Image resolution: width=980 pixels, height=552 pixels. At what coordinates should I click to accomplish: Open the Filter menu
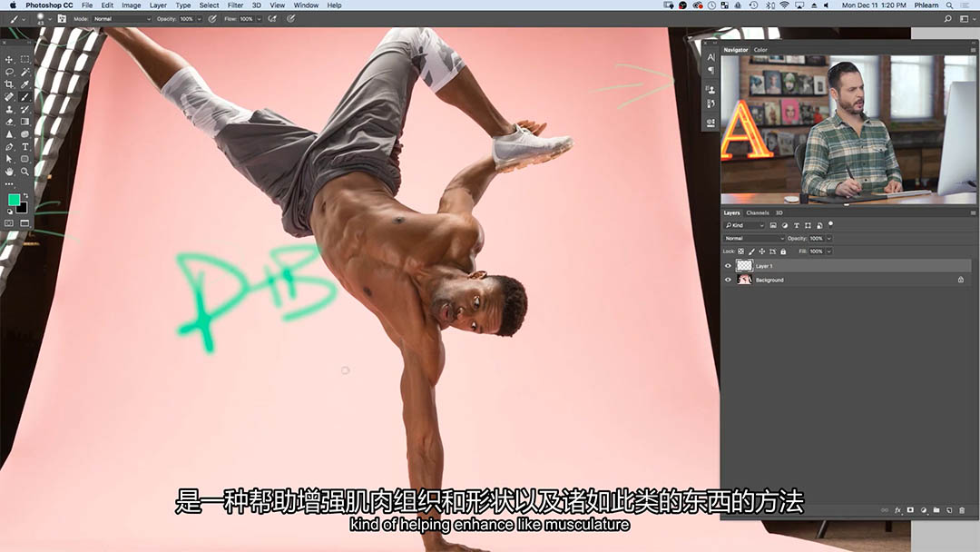235,5
